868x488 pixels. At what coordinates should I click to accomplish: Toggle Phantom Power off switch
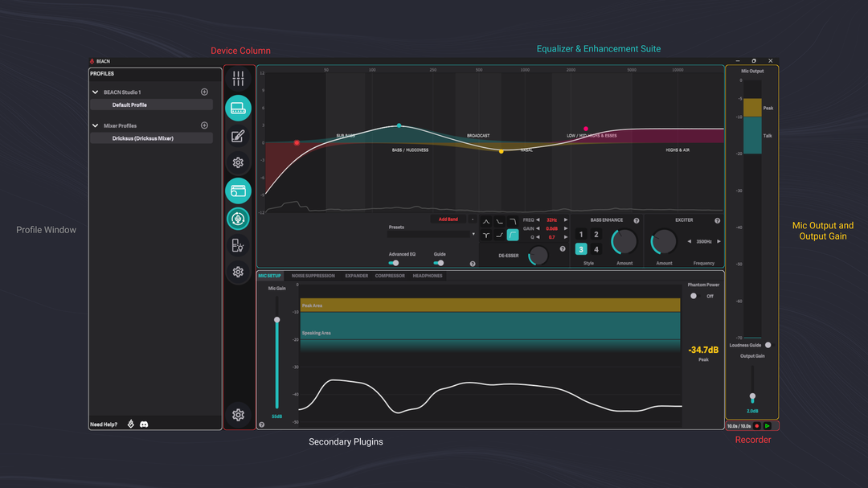point(694,296)
